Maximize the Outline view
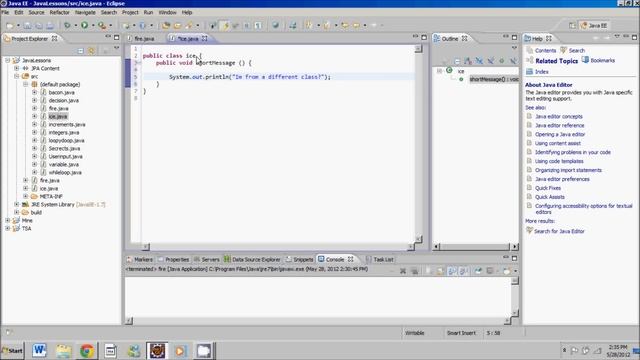Screen dimensions: 640x360 (x=514, y=37)
